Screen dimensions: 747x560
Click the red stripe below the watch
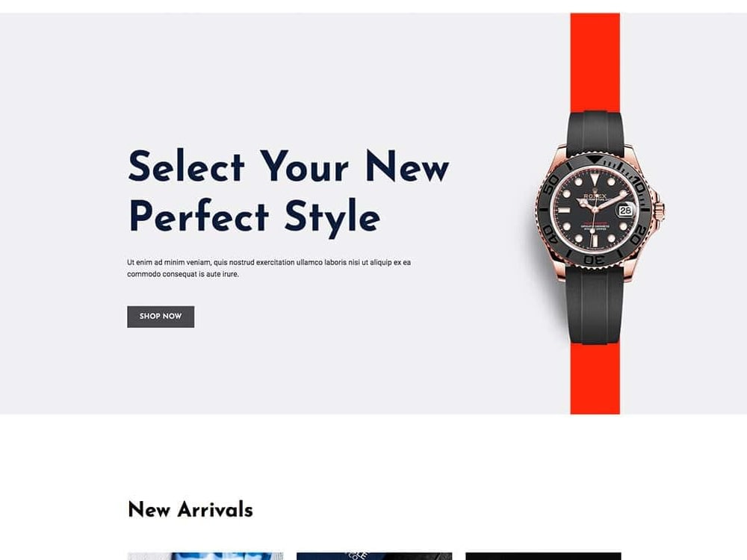(595, 379)
